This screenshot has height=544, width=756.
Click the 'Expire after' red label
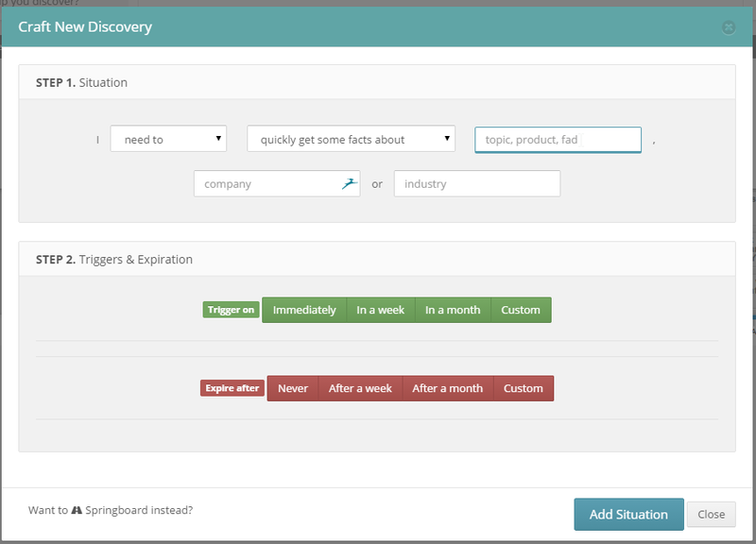point(232,388)
